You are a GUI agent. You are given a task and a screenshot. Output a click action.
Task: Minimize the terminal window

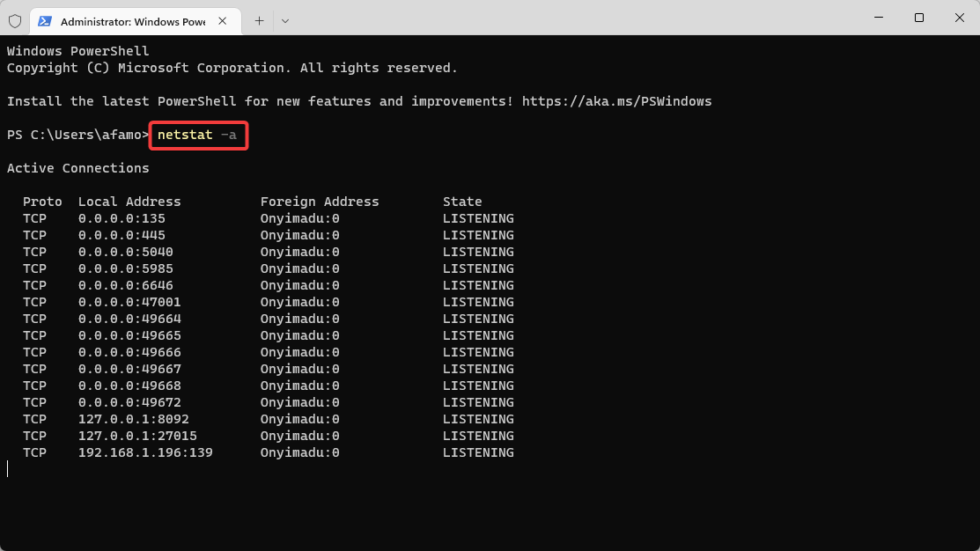[x=879, y=18]
